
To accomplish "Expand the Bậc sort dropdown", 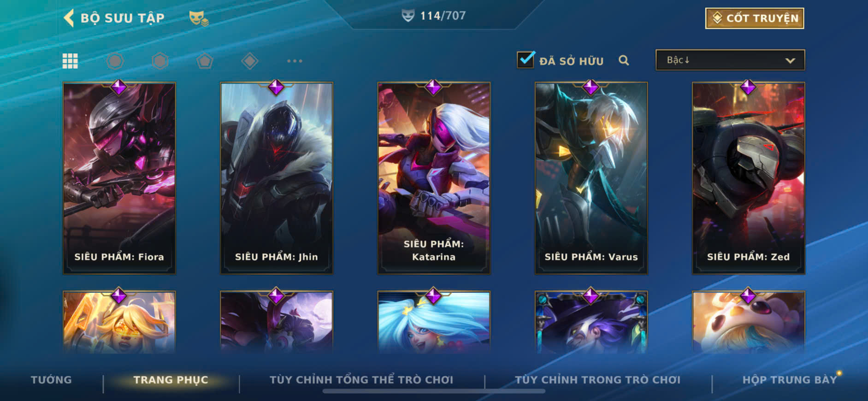I will (x=730, y=60).
